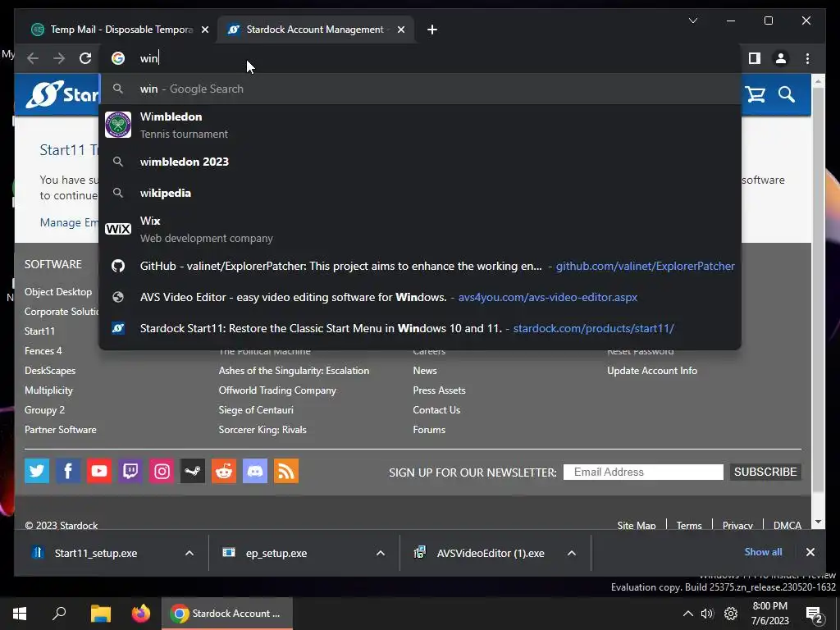Open taskbar settings gear icon

click(x=731, y=614)
